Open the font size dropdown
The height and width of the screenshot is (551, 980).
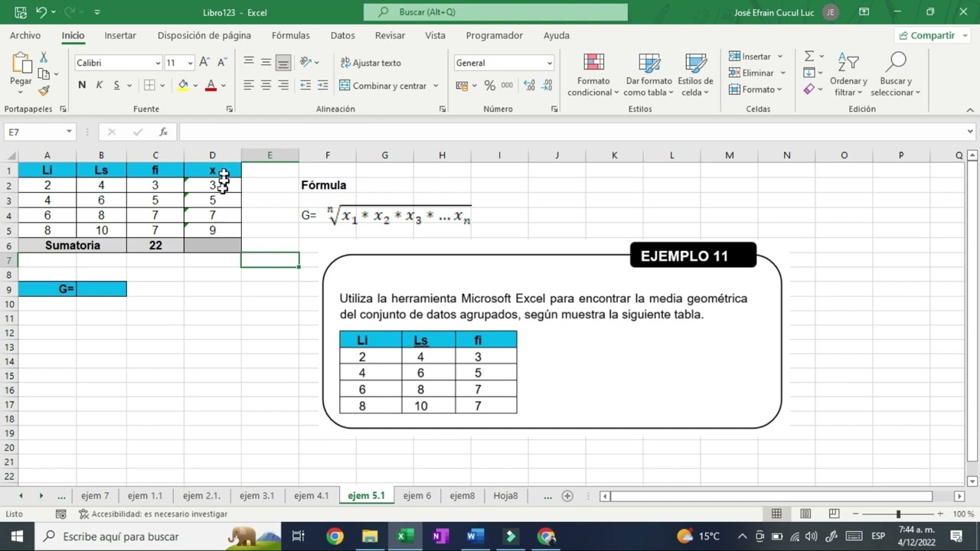pos(190,63)
